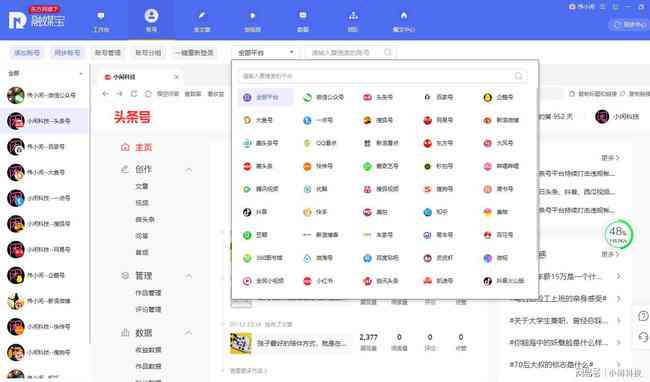Go forward in the embedded browser
650x382 pixels.
[x=119, y=94]
